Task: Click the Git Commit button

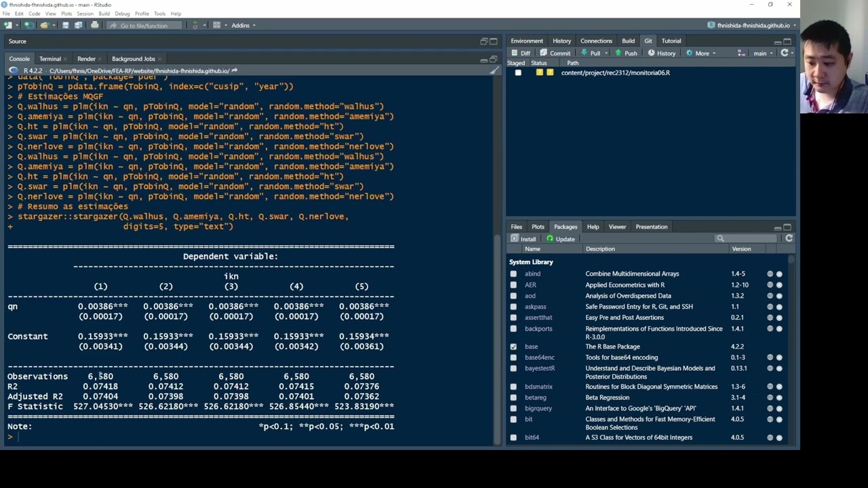Action: 555,53
